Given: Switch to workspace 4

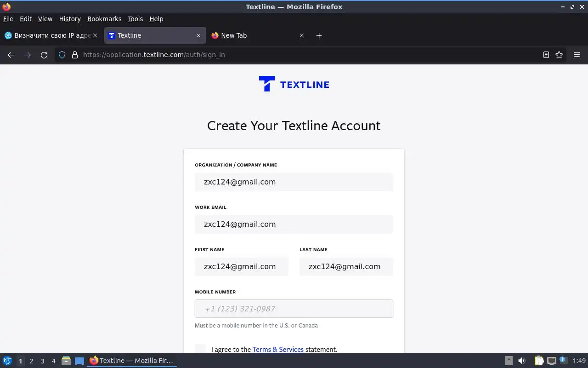Looking at the screenshot, I should 54,361.
